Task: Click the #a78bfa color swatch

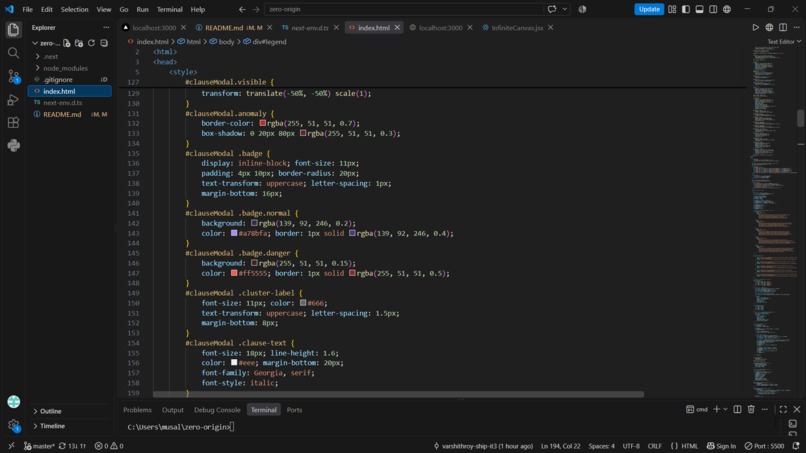Action: [234, 233]
